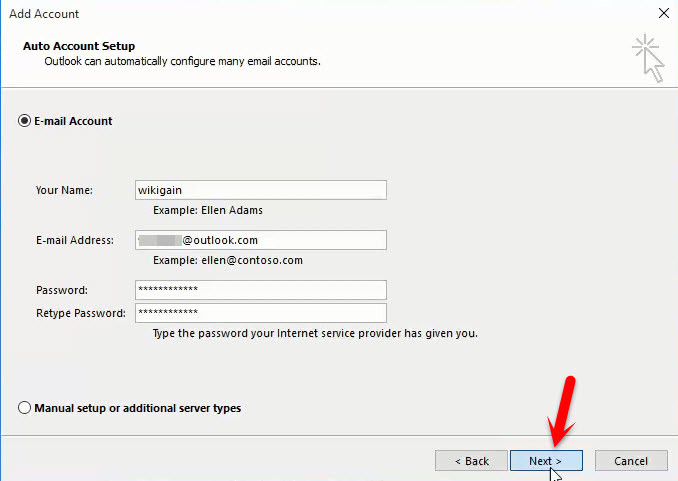Click the Your Name field containing wikigain
Screen dimensions: 678x481
pos(261,190)
